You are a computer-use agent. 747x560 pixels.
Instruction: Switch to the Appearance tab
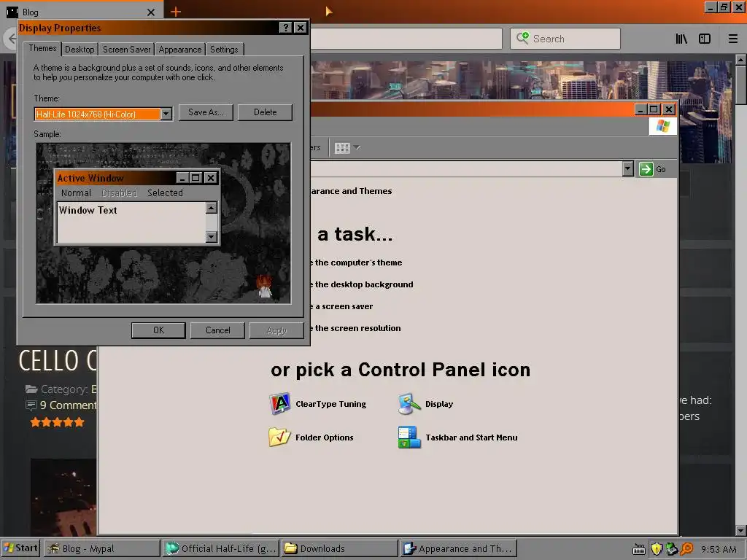[180, 49]
